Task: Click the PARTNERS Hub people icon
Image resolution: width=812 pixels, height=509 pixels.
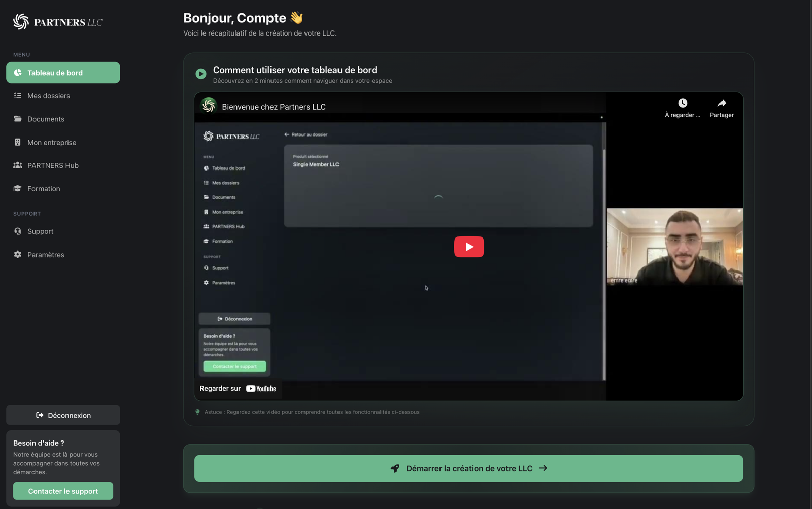Action: pyautogui.click(x=18, y=165)
